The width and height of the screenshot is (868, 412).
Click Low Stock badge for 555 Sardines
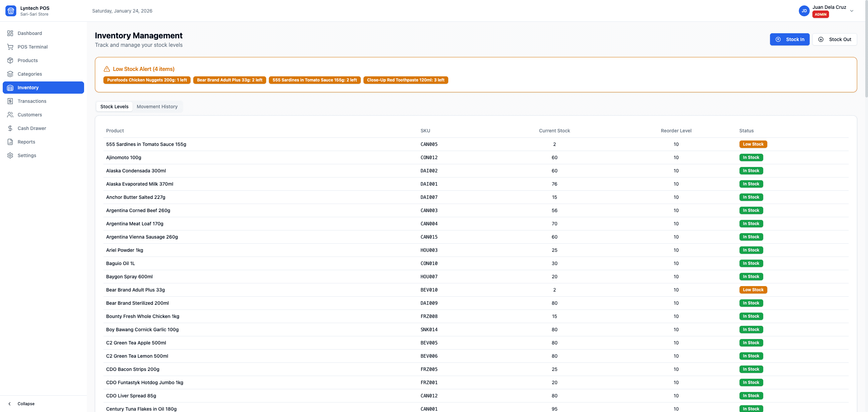click(753, 144)
